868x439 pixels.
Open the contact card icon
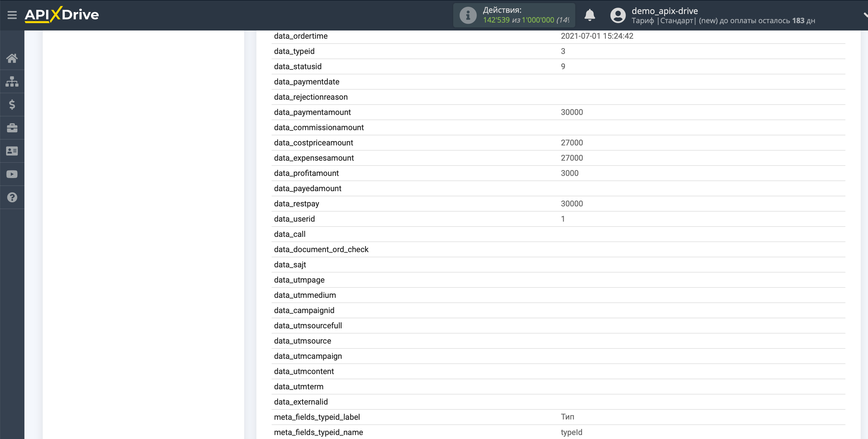(12, 151)
